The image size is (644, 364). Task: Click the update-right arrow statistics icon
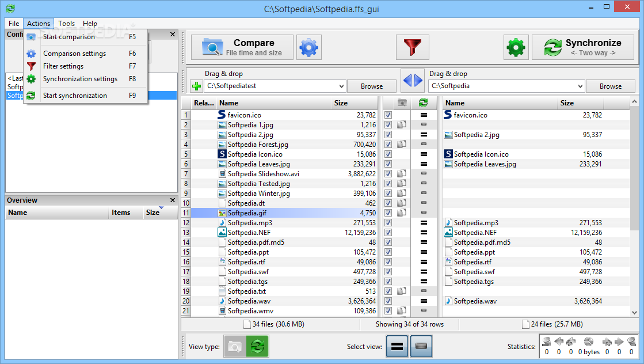coord(619,342)
